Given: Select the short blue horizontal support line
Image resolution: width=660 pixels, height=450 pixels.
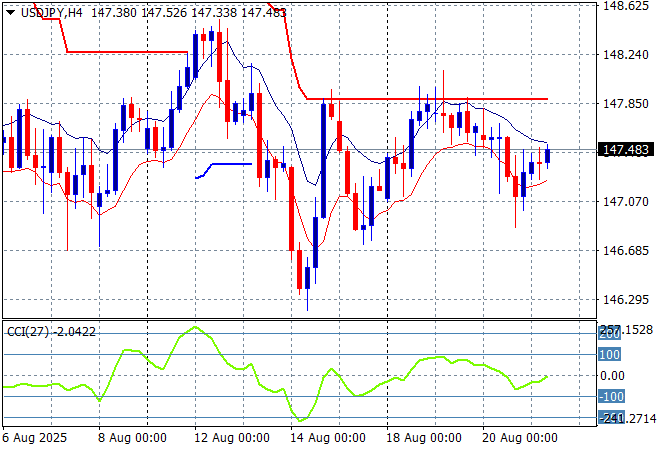Looking at the screenshot, I should pyautogui.click(x=224, y=170).
